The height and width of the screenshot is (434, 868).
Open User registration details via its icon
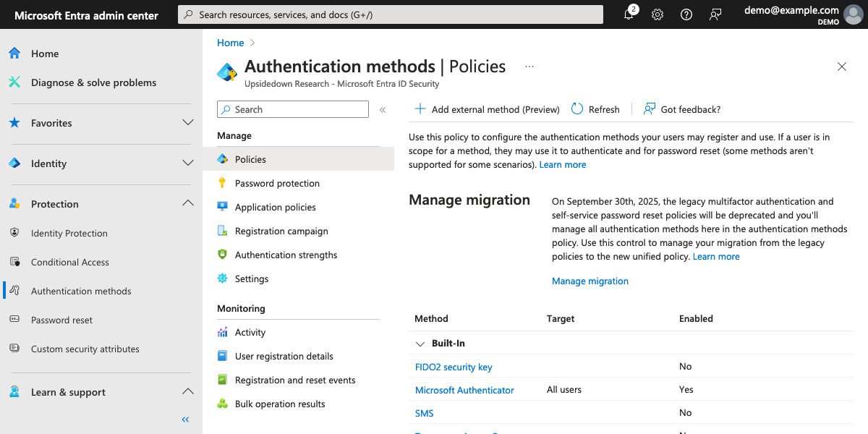(224, 356)
